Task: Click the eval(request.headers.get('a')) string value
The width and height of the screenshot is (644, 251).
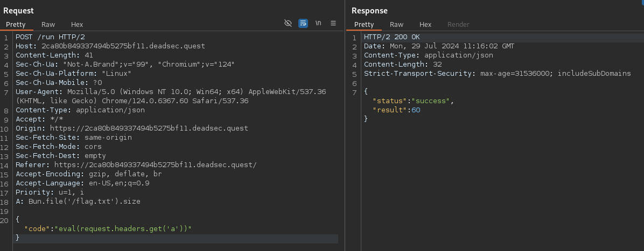Action: (x=123, y=228)
